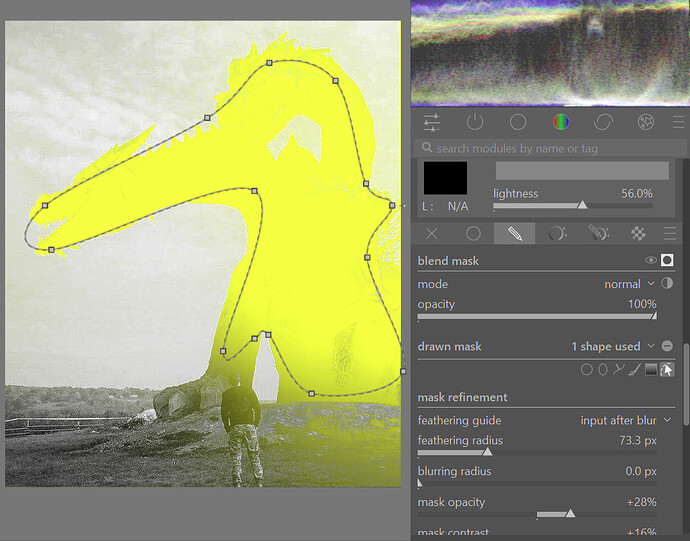Open the blend mode dropdown set to normal

tap(627, 284)
